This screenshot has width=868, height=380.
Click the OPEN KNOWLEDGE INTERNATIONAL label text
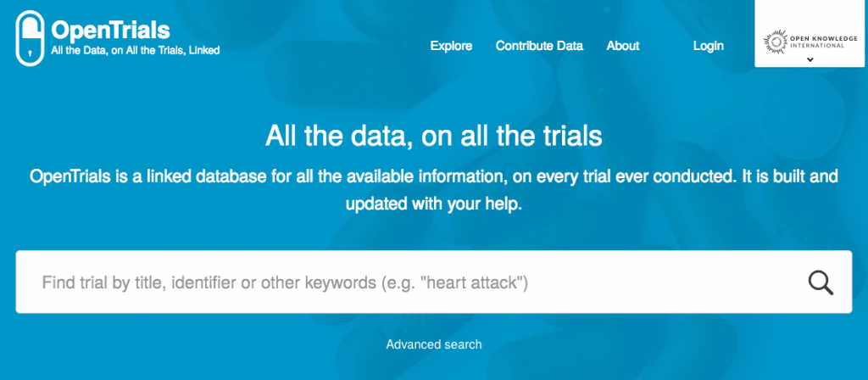pyautogui.click(x=816, y=42)
